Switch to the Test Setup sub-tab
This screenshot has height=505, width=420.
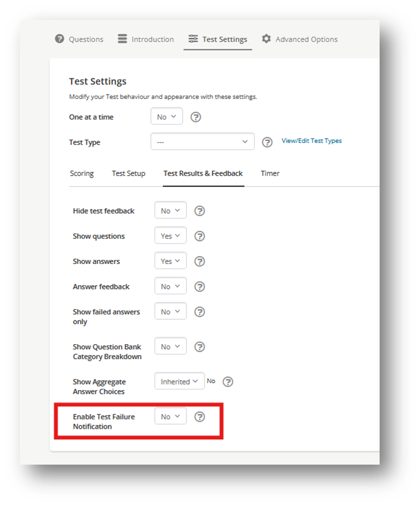[129, 173]
